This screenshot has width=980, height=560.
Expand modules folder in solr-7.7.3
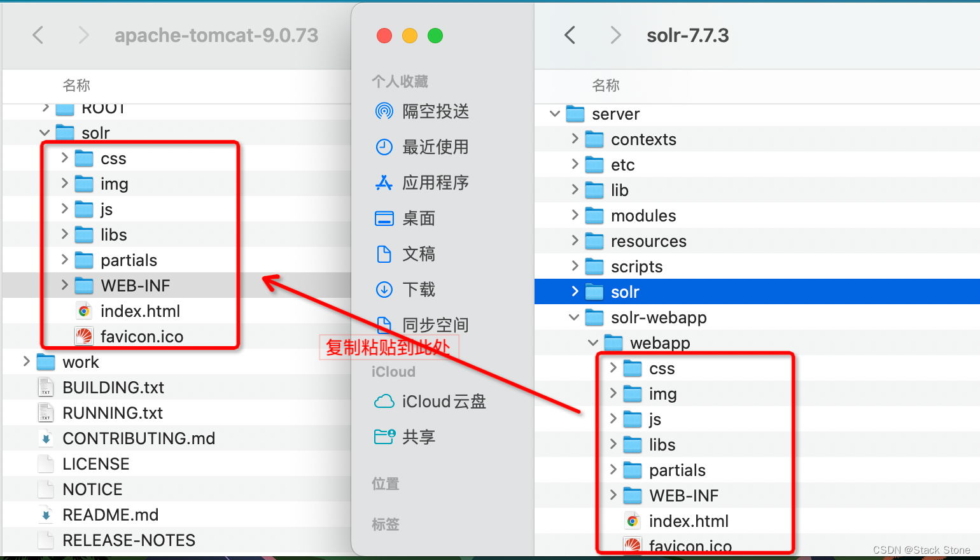pyautogui.click(x=575, y=215)
